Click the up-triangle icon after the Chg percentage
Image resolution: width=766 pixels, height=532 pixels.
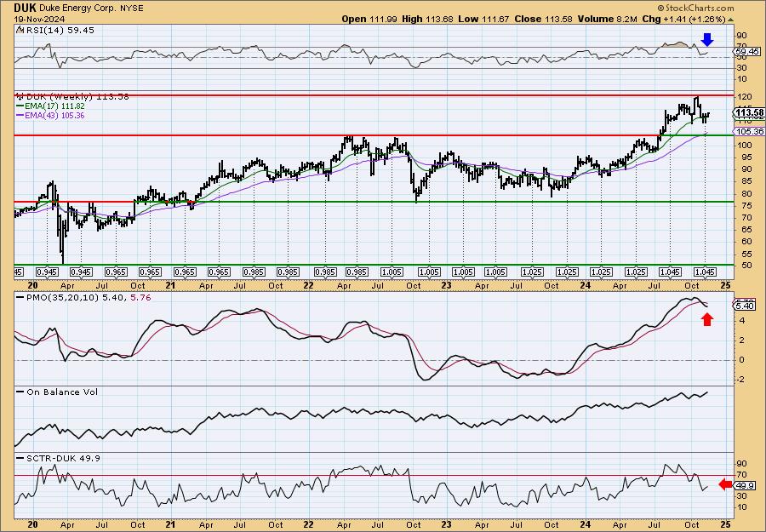click(731, 20)
